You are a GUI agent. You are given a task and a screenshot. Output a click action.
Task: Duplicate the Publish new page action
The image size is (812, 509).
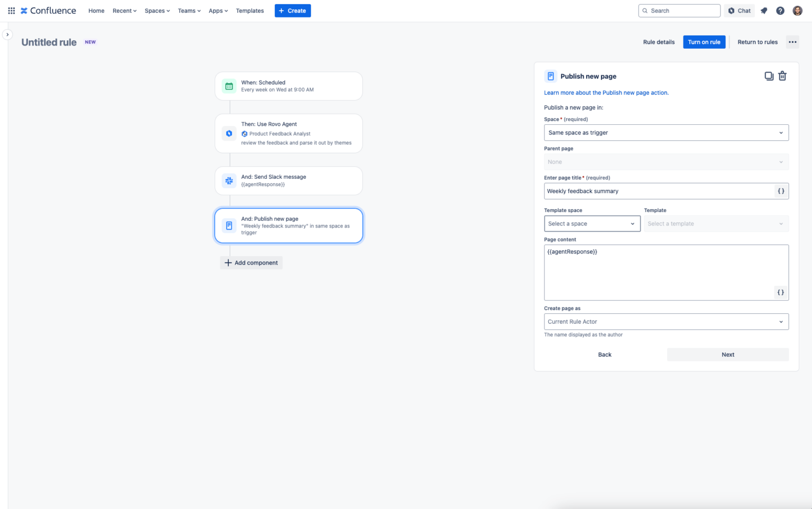click(769, 76)
